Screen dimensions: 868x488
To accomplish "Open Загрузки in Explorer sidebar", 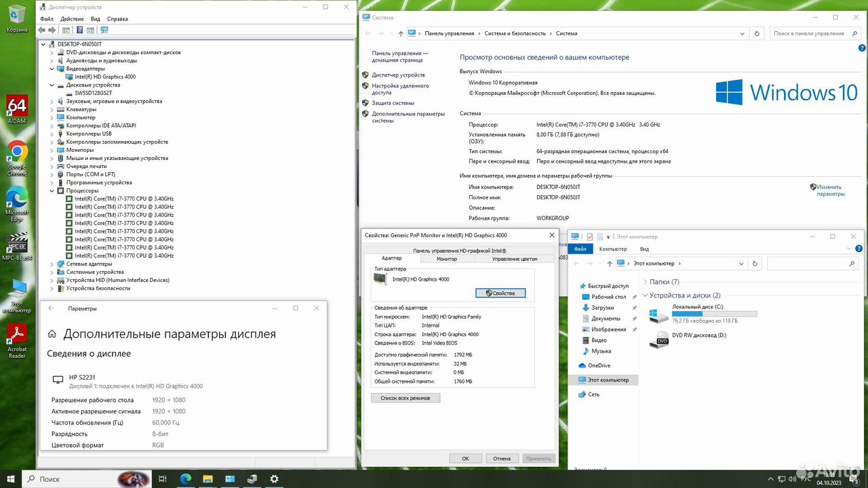I will [x=602, y=308].
